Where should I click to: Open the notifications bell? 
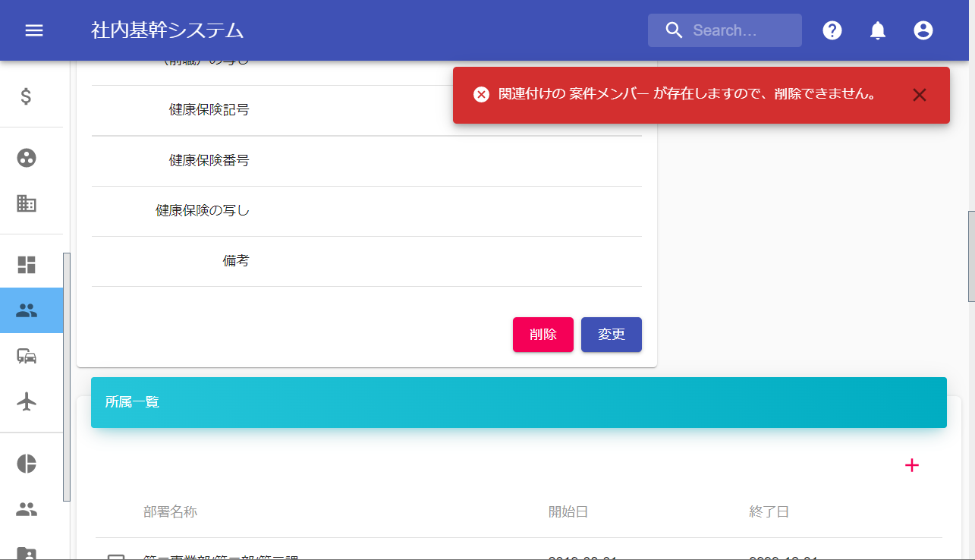(x=878, y=30)
